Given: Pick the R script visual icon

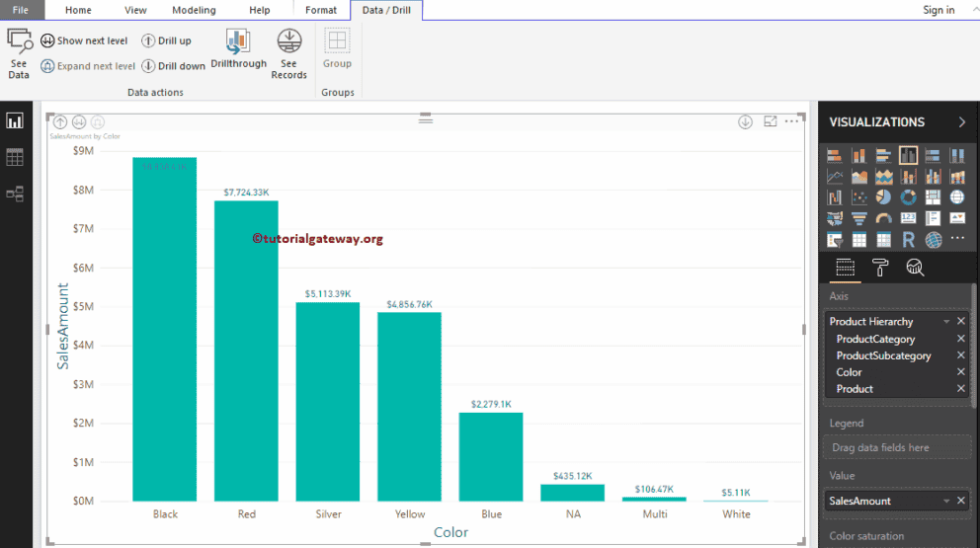Looking at the screenshot, I should point(908,240).
